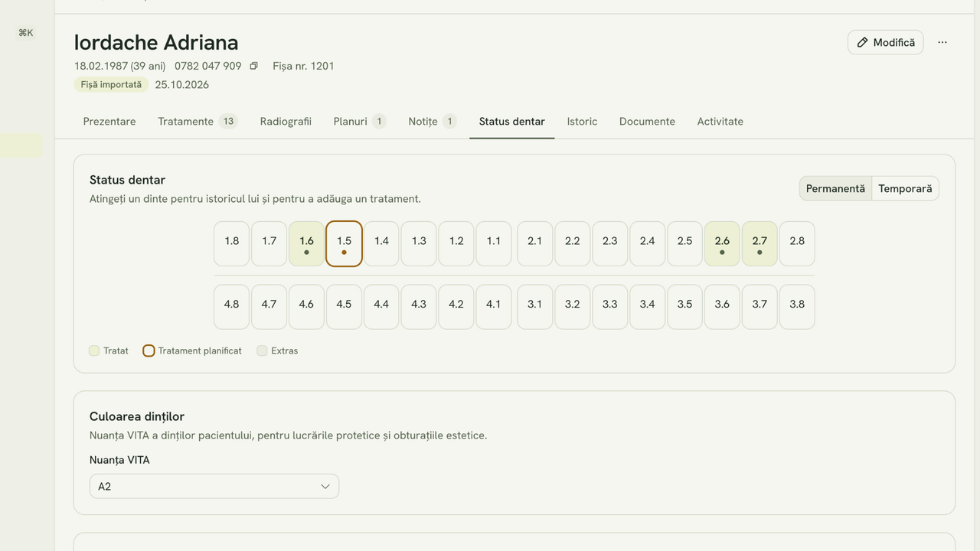Open the three-dot more options menu
Image resolution: width=980 pixels, height=551 pixels.
942,42
